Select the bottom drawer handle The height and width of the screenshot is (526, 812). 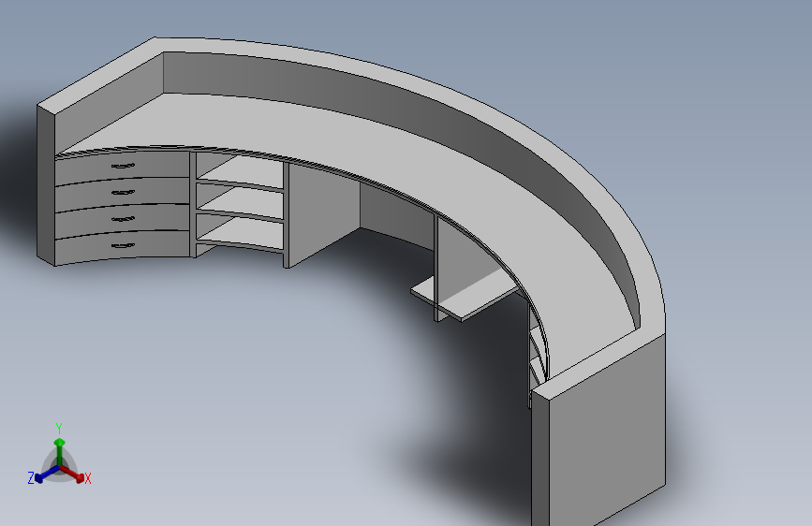pyautogui.click(x=123, y=245)
